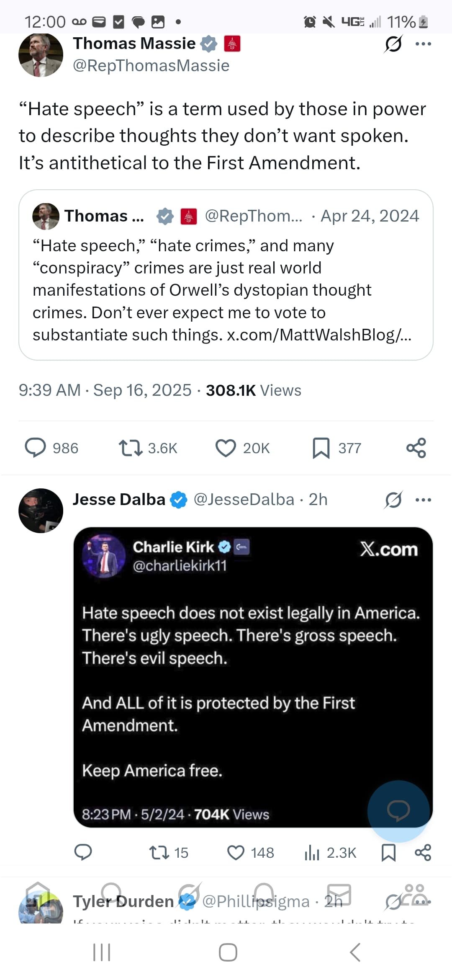Image resolution: width=452 pixels, height=980 pixels.
Task: Reply to Thomas Massie's post
Action: click(x=36, y=448)
